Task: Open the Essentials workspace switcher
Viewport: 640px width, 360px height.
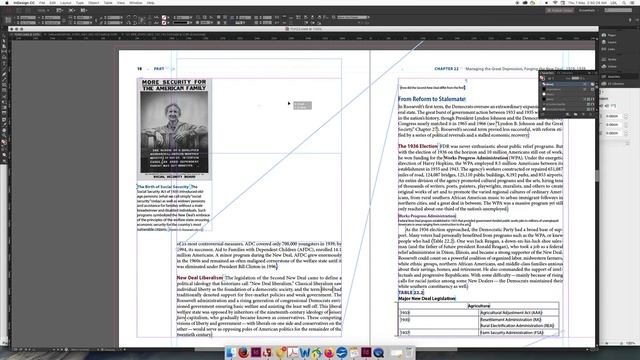Action: 589,10
